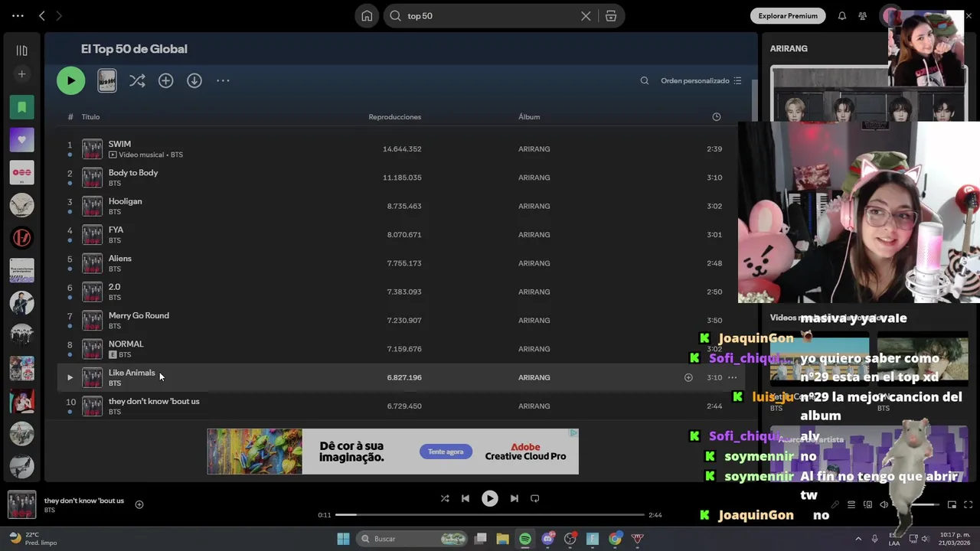Skip to next track
The width and height of the screenshot is (980, 551).
pos(514,498)
